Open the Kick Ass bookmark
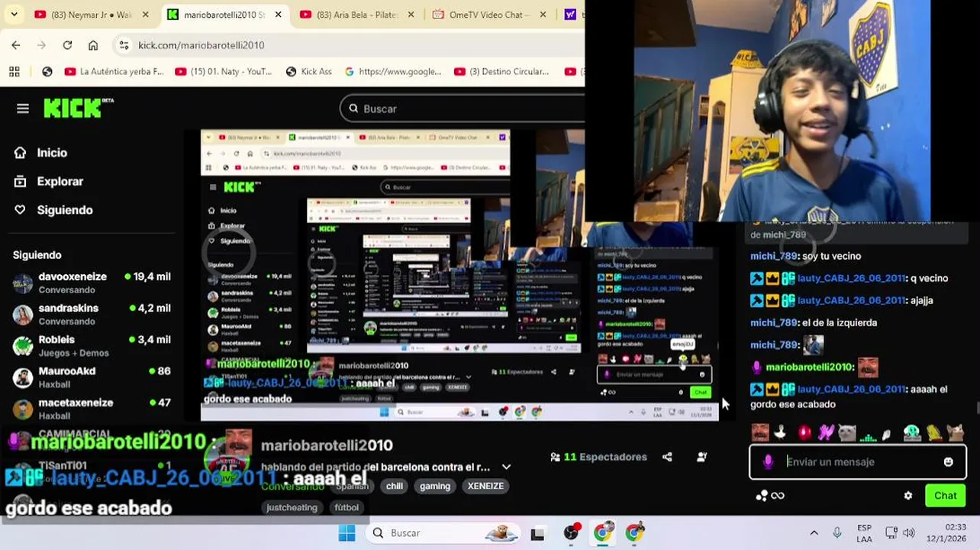Screen dimensions: 980x550 pos(308,71)
